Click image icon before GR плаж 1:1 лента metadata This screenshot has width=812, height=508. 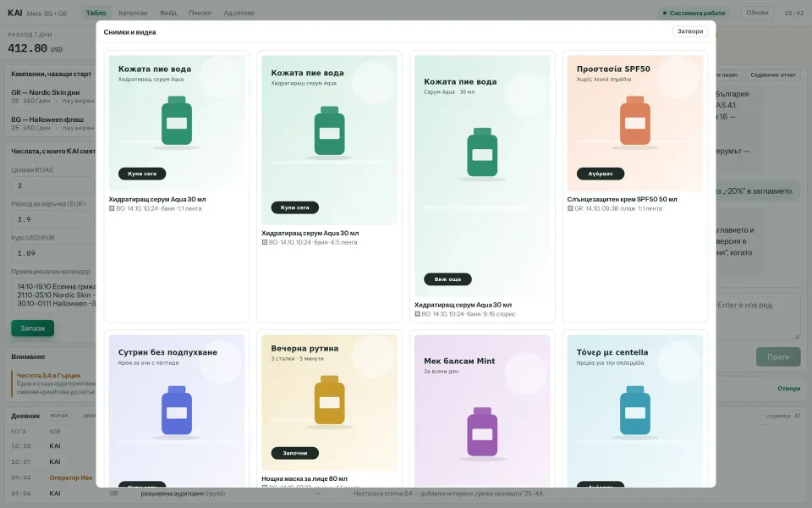coord(569,208)
